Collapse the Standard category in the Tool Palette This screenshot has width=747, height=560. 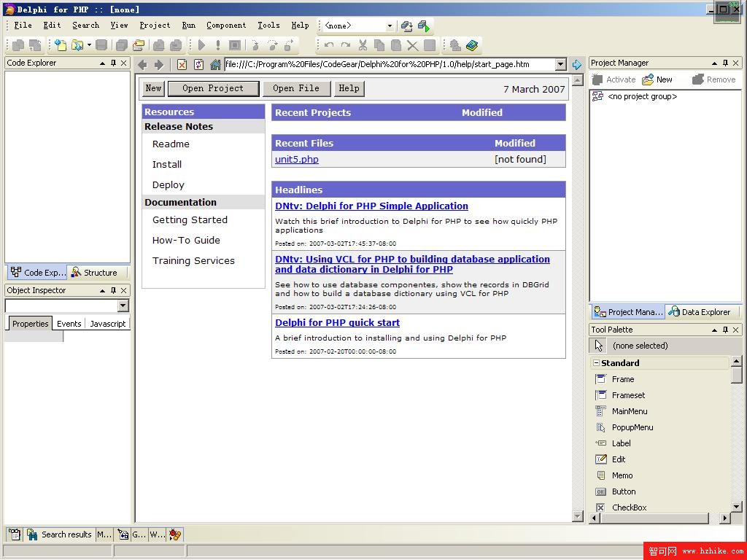click(595, 363)
